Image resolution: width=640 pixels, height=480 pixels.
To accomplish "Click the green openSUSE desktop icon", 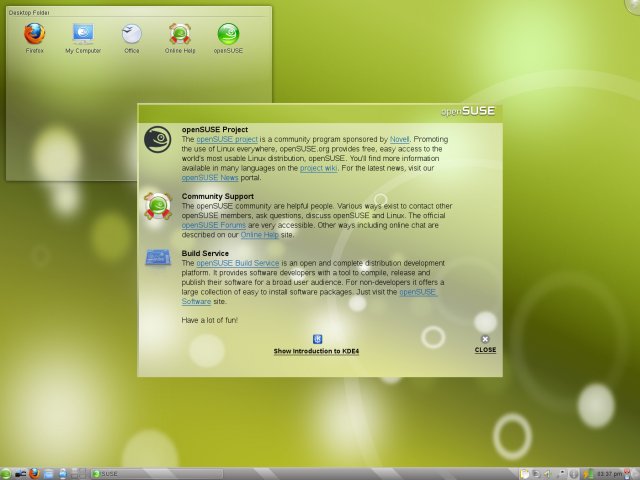I will (228, 33).
